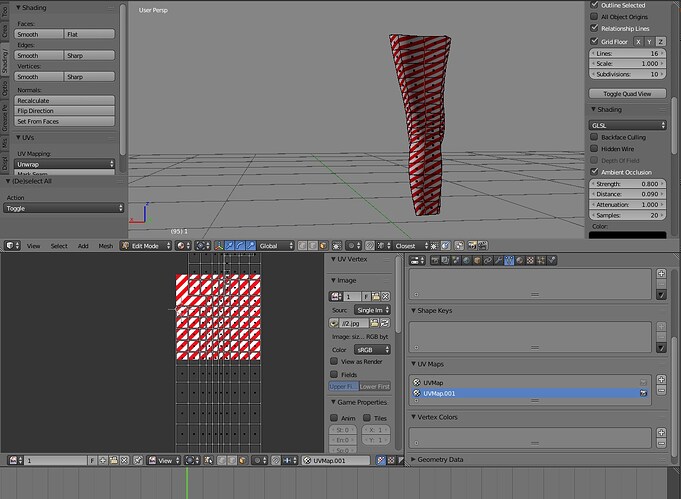Toggle the Z grid axis button
Image resolution: width=681 pixels, height=499 pixels.
[661, 42]
